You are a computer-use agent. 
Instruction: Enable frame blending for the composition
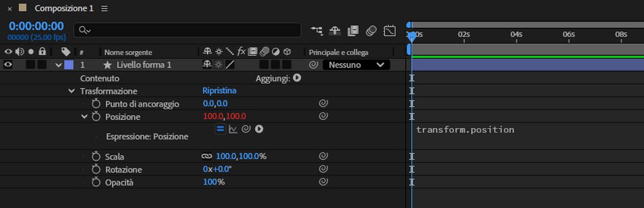[353, 31]
